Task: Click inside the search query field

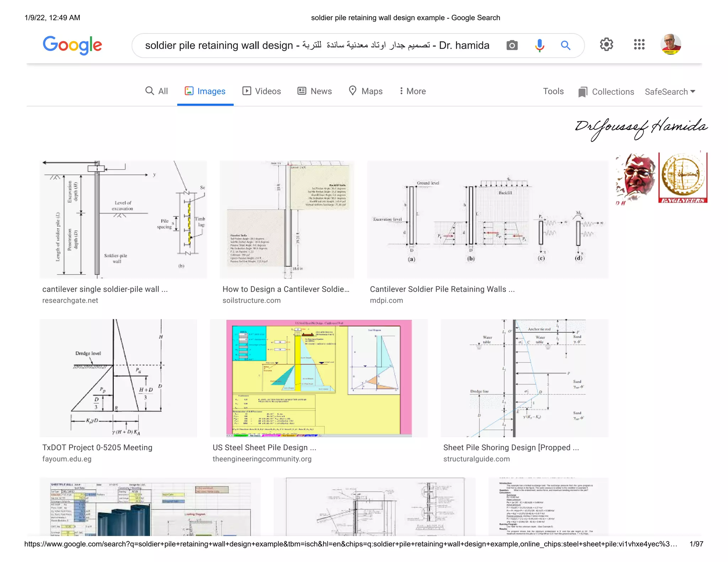Action: pyautogui.click(x=316, y=45)
